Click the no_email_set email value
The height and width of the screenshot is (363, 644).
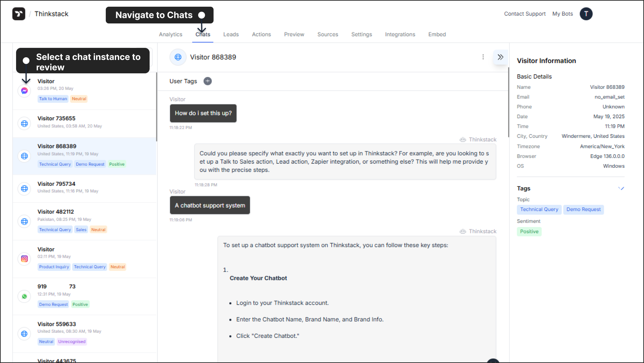pyautogui.click(x=610, y=97)
